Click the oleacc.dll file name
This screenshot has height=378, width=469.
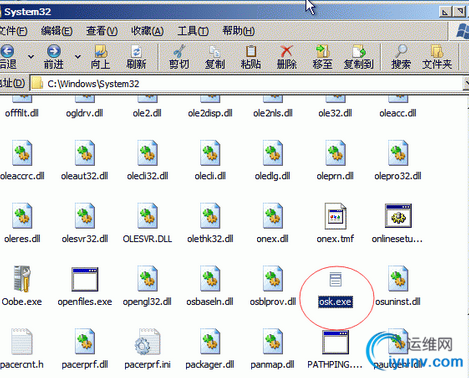[x=398, y=113]
